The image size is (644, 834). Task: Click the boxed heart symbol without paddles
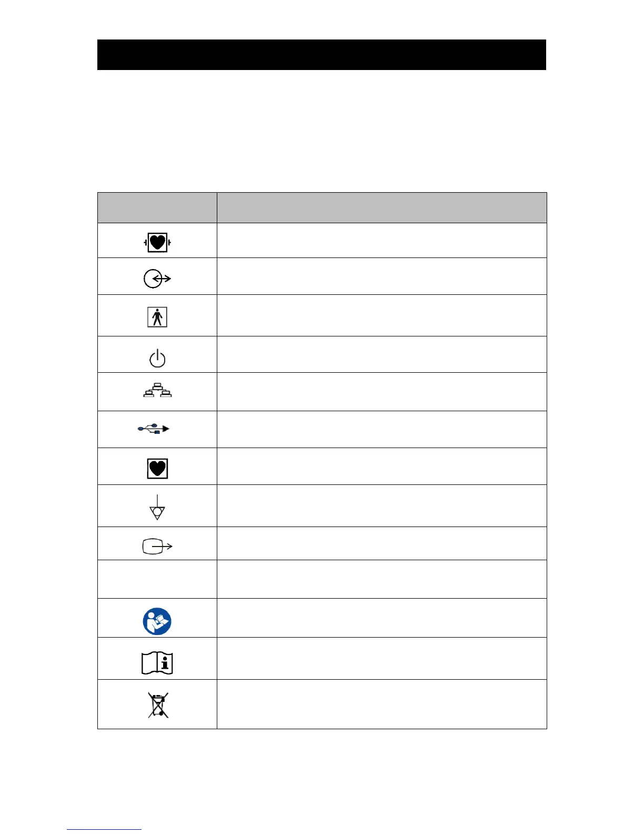[157, 468]
